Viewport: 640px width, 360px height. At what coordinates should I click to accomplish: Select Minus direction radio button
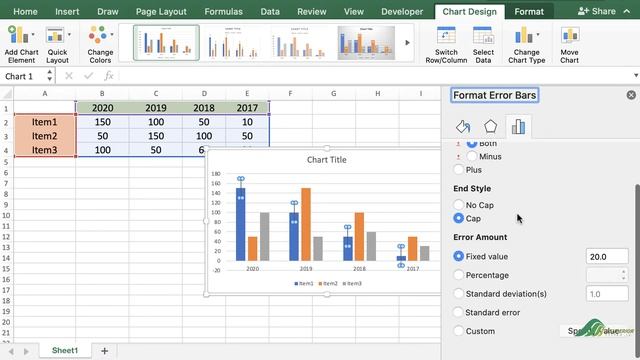[472, 156]
